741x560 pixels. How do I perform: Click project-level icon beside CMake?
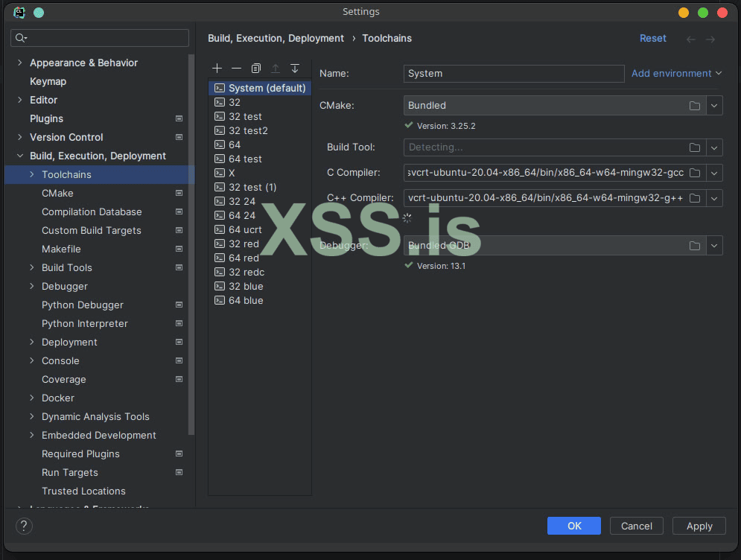click(179, 193)
